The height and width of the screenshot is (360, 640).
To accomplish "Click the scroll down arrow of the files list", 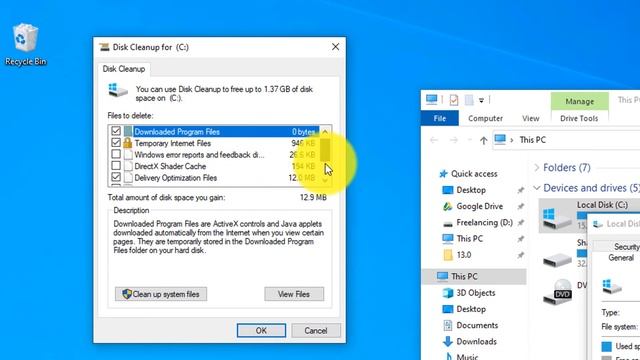I will tap(325, 180).
